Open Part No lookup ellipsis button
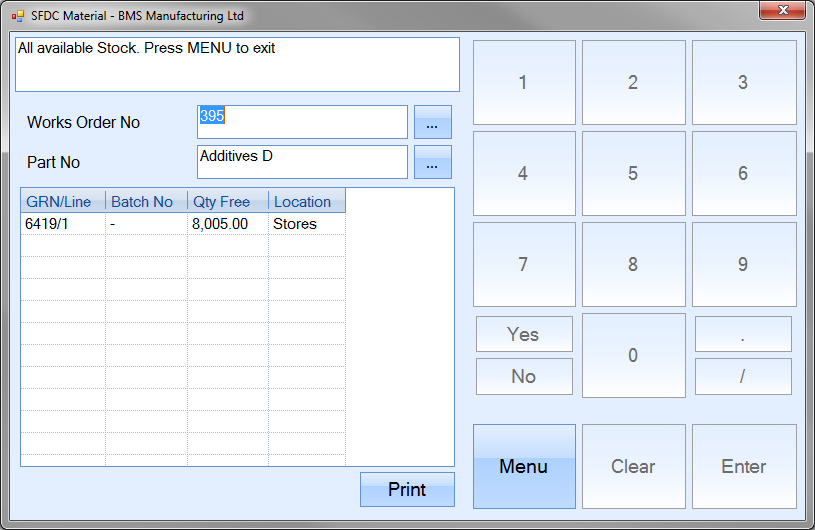Screen dimensions: 815x530 point(432,162)
